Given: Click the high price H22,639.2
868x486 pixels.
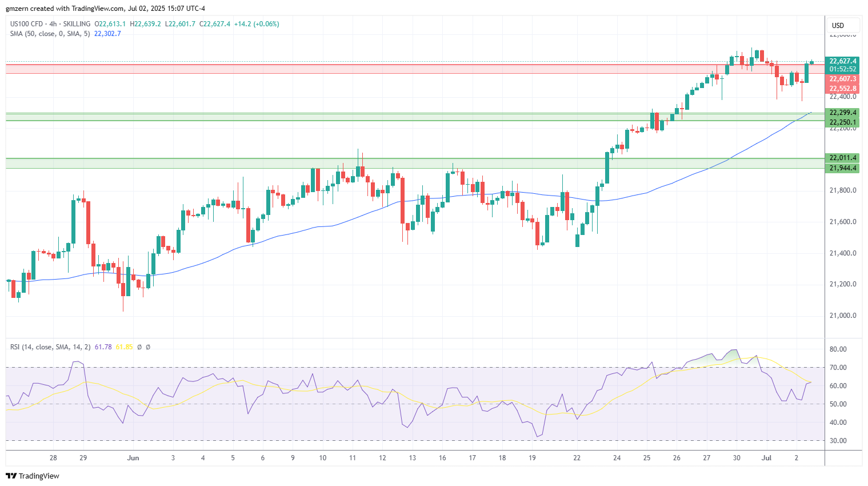Looking at the screenshot, I should (146, 24).
